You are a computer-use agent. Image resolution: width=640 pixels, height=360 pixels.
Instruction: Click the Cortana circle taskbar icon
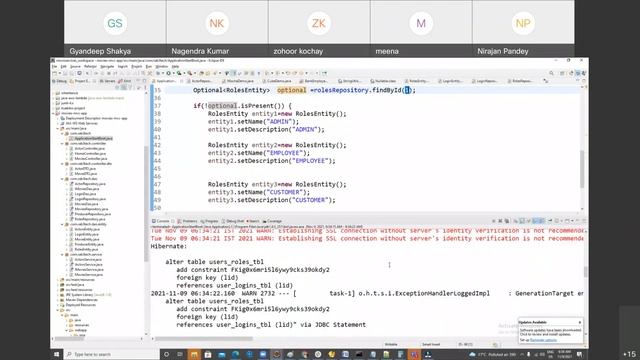tap(166, 354)
